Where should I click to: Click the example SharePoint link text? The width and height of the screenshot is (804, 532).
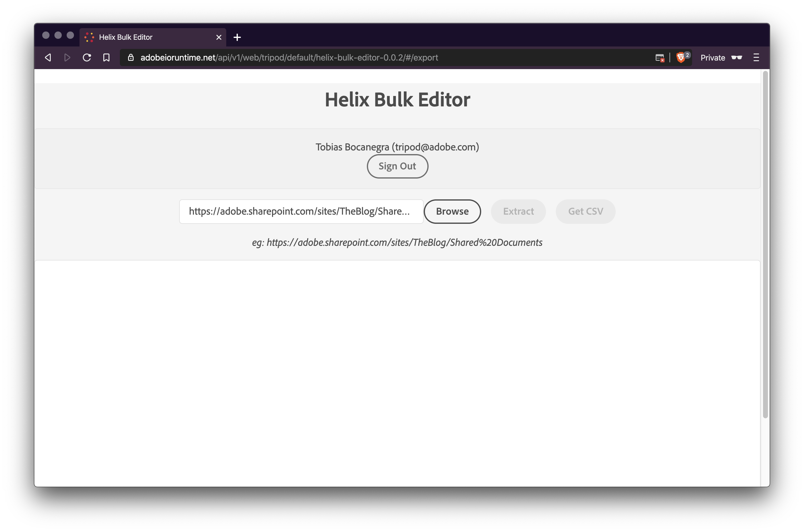(397, 242)
